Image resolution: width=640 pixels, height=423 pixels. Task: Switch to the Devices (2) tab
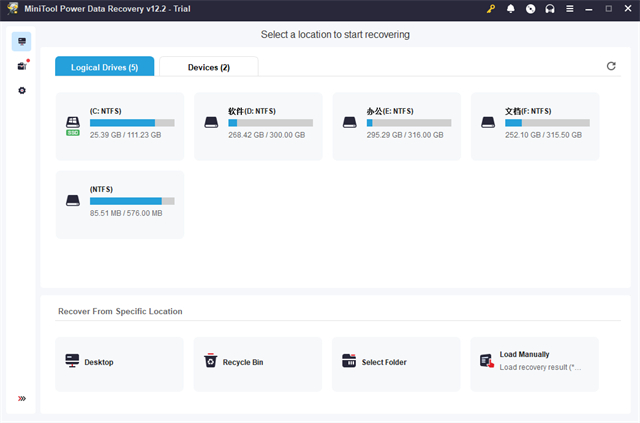tap(208, 67)
